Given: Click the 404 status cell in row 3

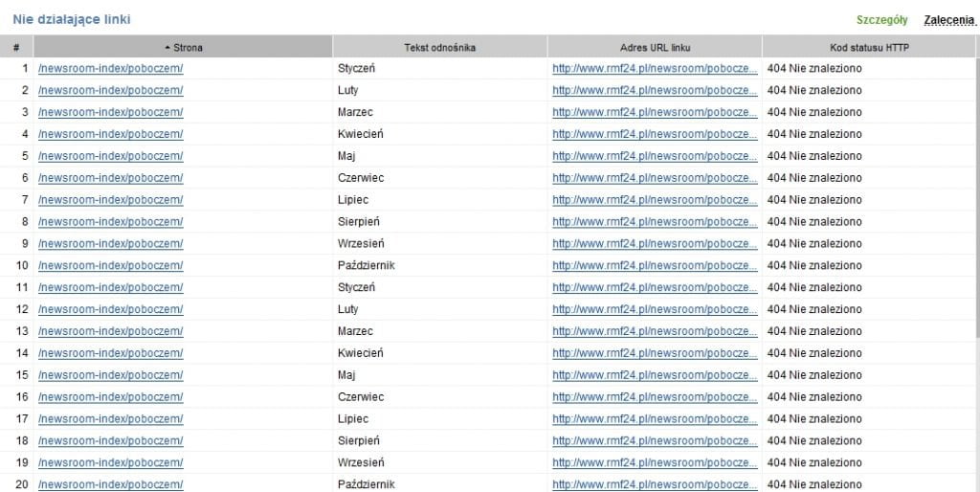Looking at the screenshot, I should tap(814, 113).
